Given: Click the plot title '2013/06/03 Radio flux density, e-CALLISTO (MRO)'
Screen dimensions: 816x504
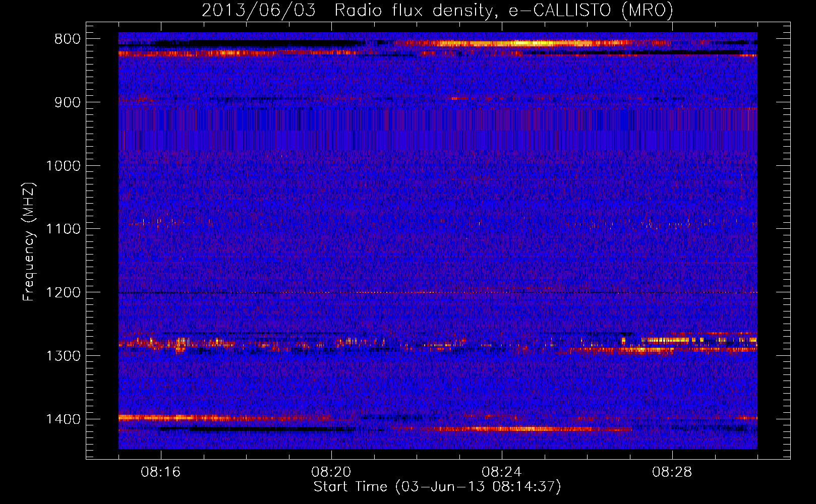Looking at the screenshot, I should (437, 10).
